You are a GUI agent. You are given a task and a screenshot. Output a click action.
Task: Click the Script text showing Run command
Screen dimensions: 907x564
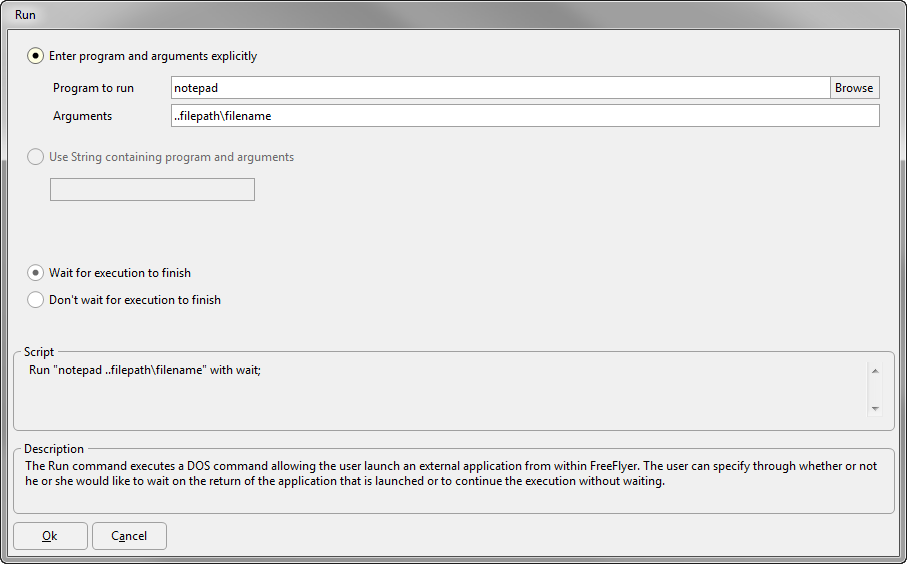(x=145, y=370)
